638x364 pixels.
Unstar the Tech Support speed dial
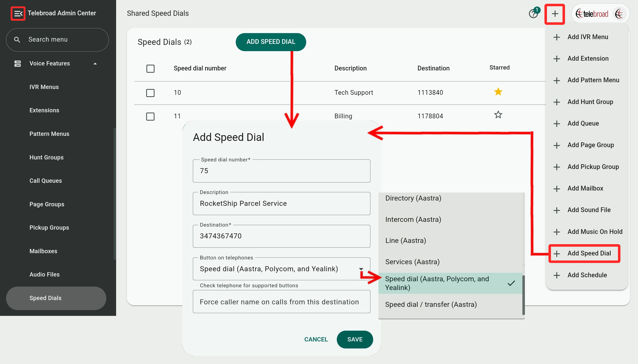(498, 92)
